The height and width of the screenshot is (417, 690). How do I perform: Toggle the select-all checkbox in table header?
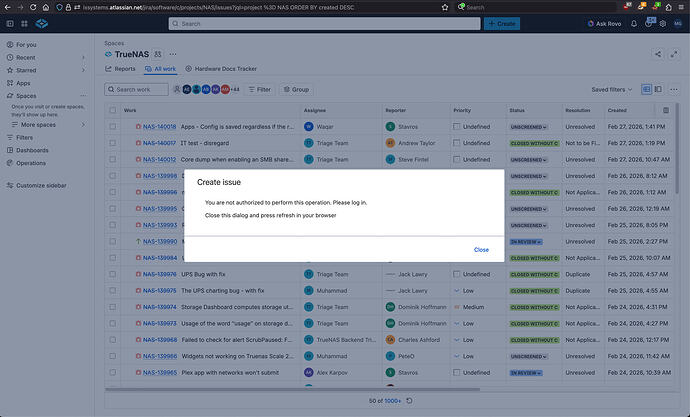(x=113, y=110)
